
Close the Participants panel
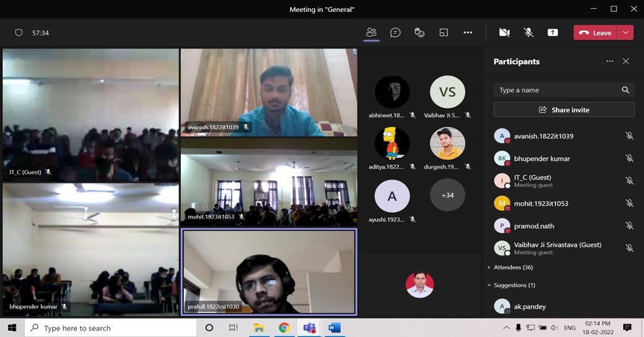coord(626,61)
